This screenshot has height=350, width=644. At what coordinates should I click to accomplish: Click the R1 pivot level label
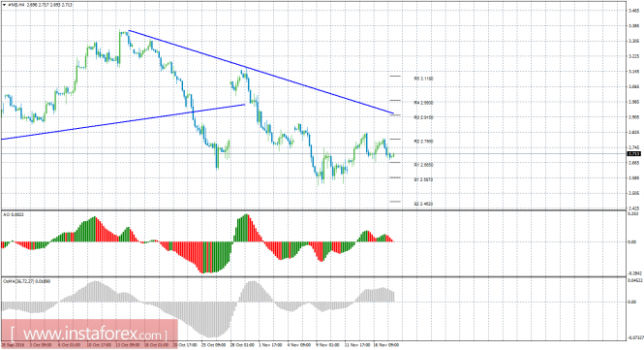click(423, 165)
